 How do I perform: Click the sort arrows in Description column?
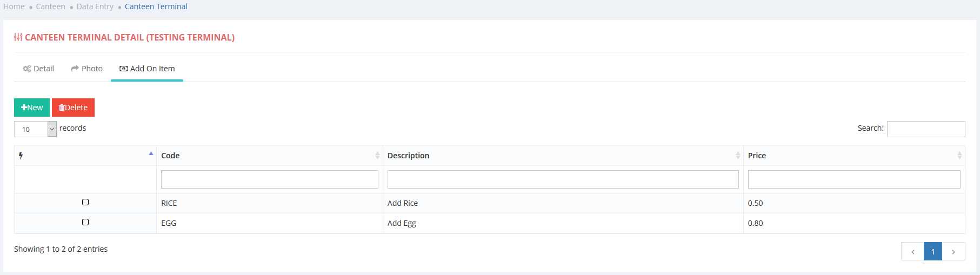[738, 156]
